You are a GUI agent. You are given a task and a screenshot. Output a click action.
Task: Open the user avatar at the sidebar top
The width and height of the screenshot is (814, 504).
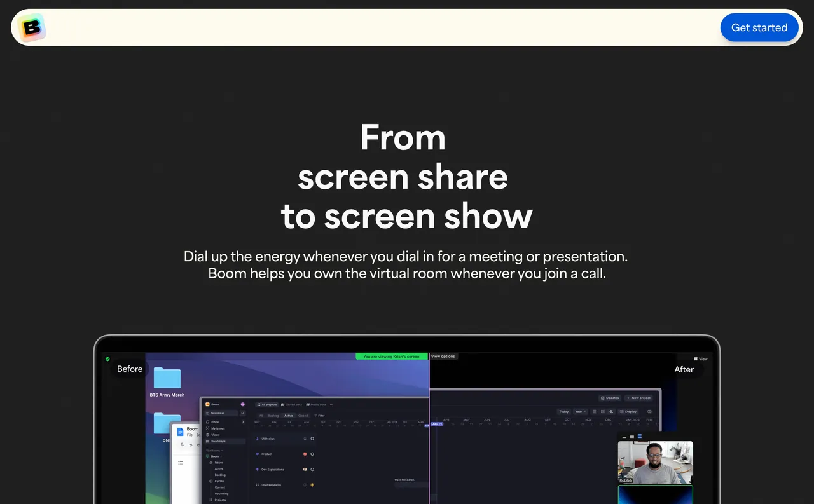(x=243, y=404)
